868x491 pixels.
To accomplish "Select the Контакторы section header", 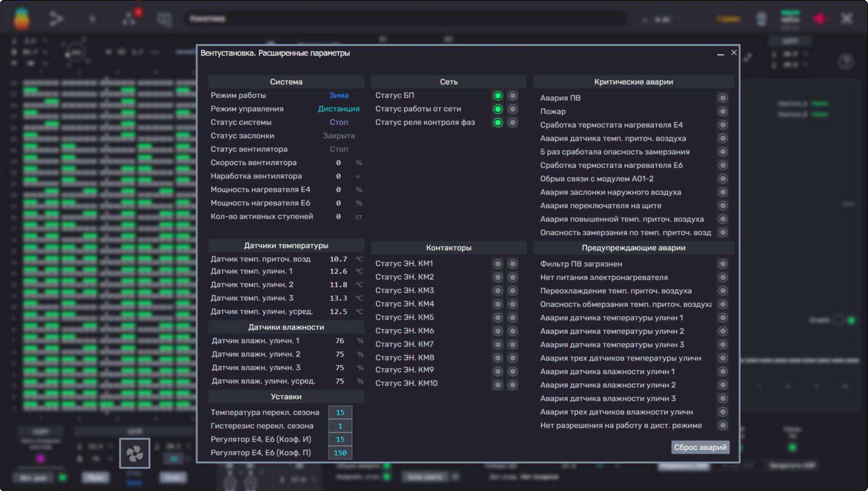I will pos(449,248).
